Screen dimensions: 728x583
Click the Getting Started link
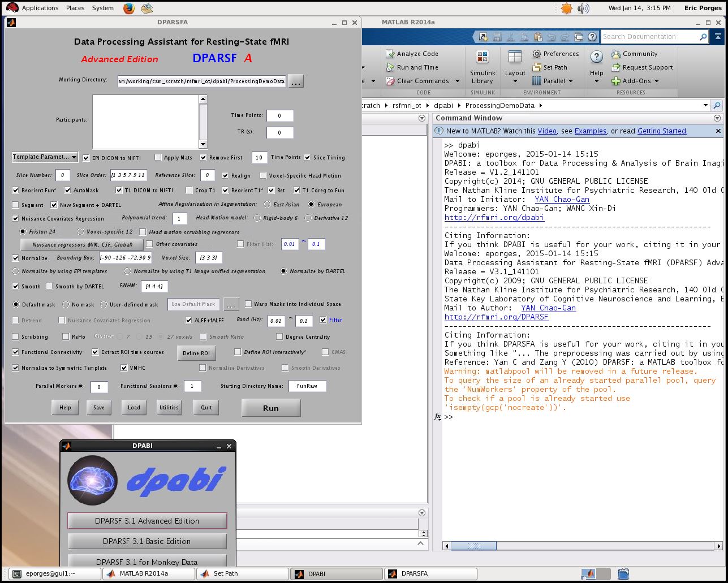click(x=661, y=131)
